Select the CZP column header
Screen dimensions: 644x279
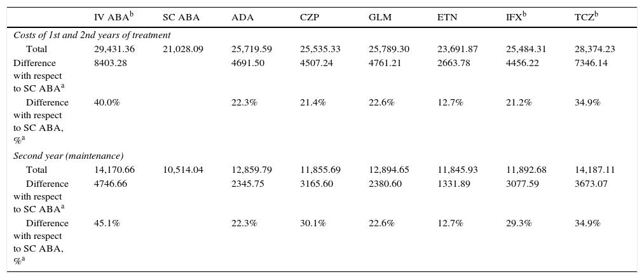click(308, 18)
